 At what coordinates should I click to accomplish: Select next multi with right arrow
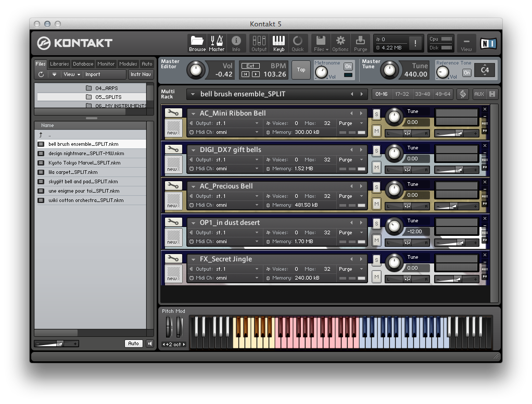tap(362, 94)
